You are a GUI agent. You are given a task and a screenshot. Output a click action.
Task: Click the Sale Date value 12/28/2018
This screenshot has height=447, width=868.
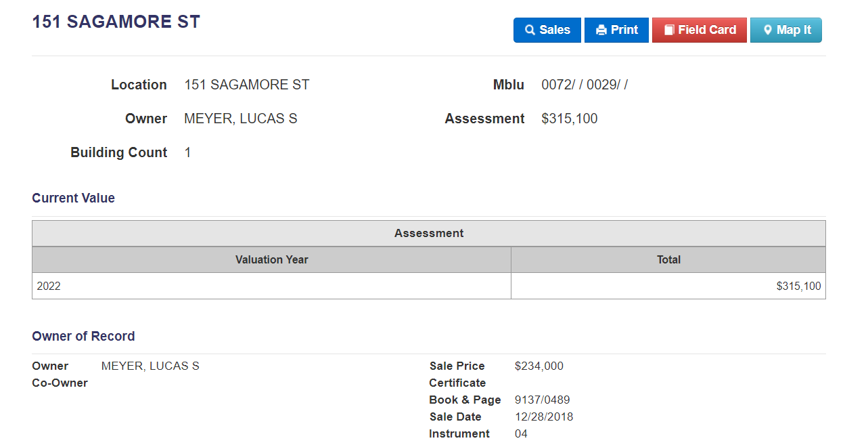tap(543, 417)
